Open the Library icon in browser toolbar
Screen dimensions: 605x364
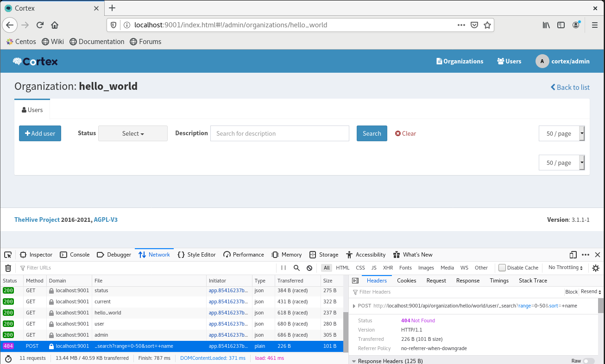[x=547, y=25]
